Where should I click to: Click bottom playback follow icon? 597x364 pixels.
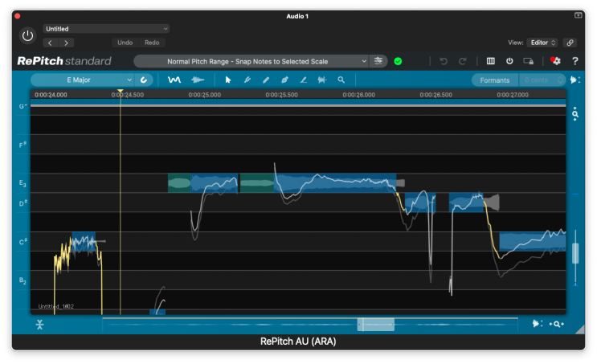(x=538, y=324)
